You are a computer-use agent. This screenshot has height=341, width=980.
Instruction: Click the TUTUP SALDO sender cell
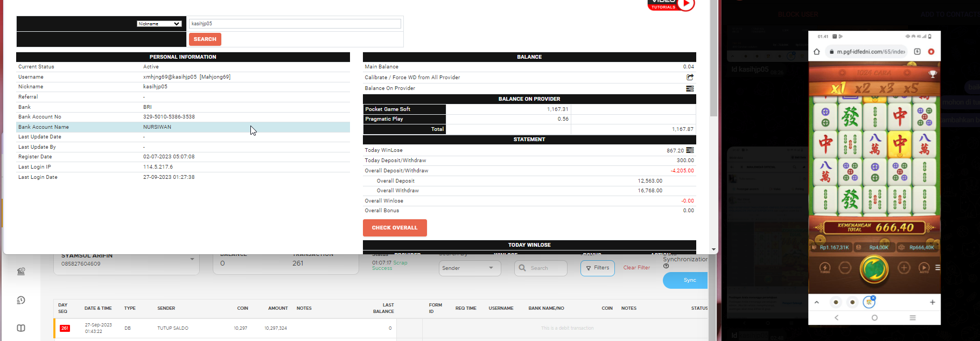(173, 328)
